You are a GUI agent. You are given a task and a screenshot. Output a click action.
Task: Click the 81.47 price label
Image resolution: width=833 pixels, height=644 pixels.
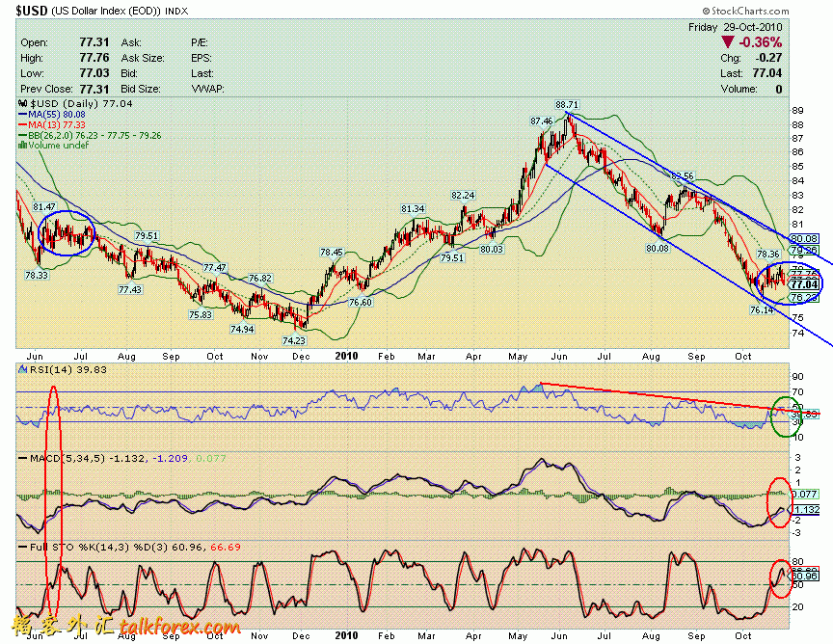(44, 206)
